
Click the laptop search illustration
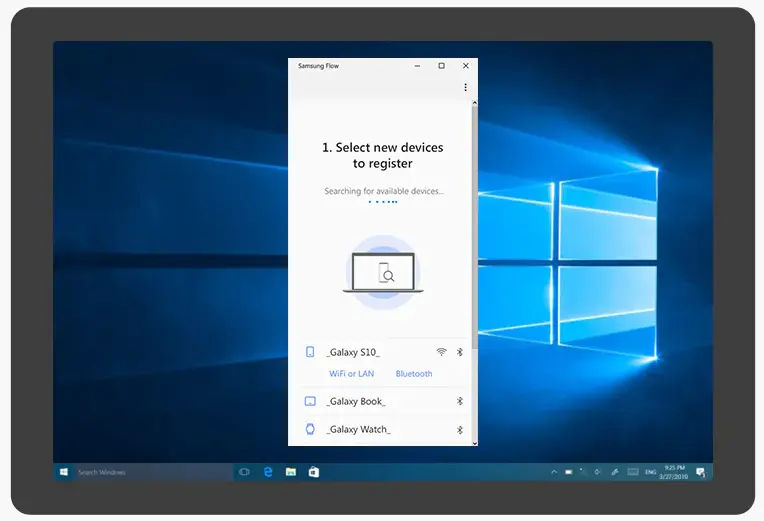[383, 272]
